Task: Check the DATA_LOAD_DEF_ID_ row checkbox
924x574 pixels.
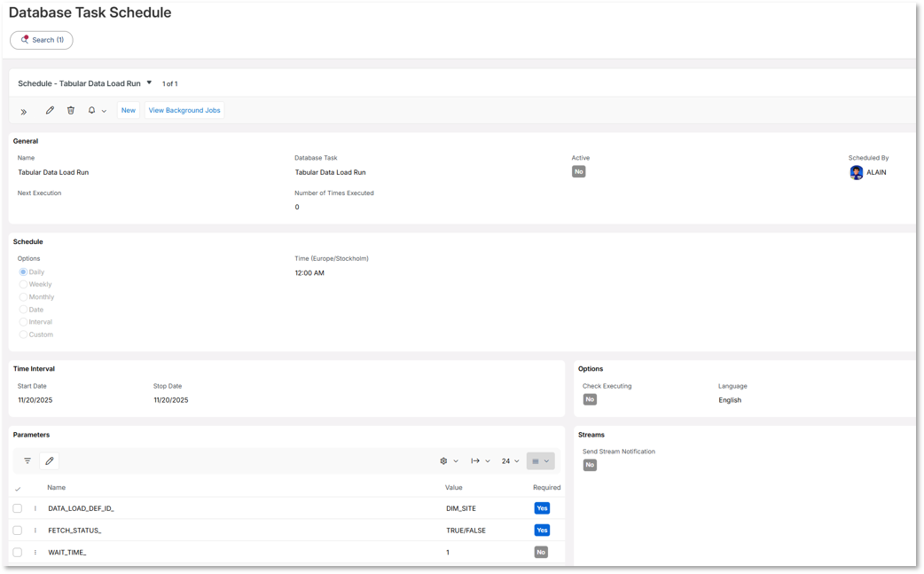Action: pos(18,508)
